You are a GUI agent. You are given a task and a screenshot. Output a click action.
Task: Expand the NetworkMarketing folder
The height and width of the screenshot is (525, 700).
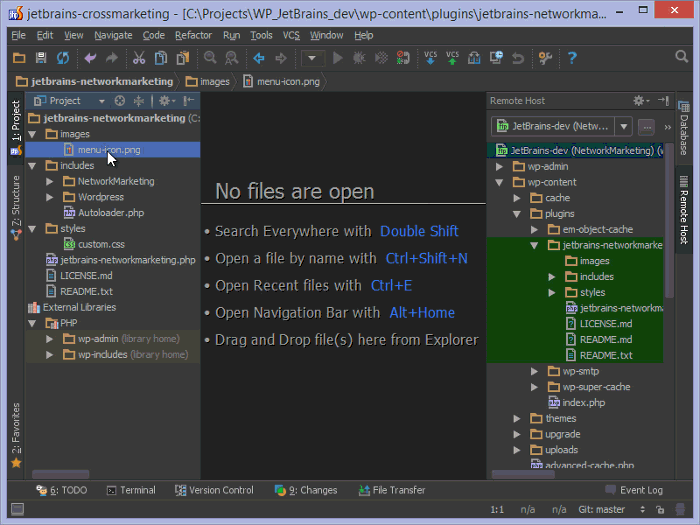point(50,181)
